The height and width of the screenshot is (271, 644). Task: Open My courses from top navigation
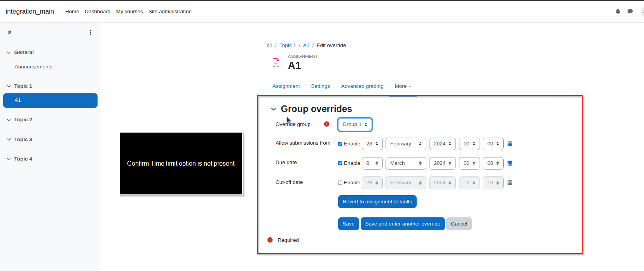(x=129, y=12)
